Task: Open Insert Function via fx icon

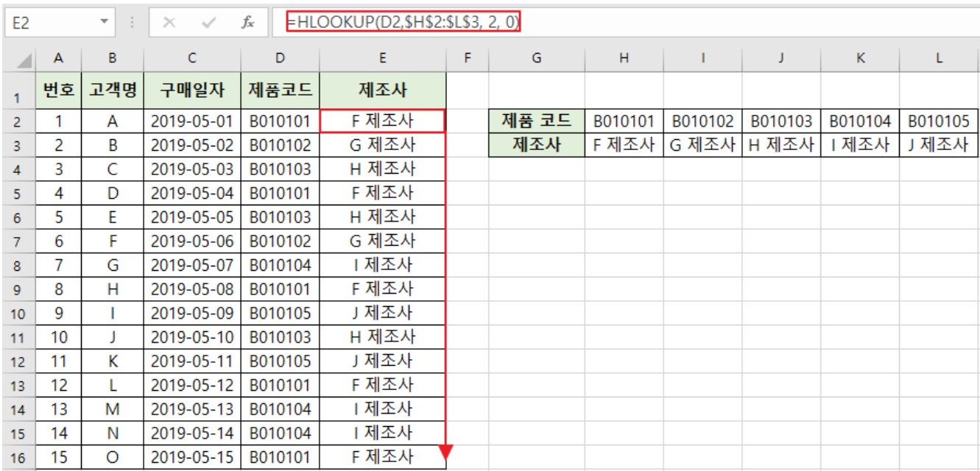Action: 248,23
